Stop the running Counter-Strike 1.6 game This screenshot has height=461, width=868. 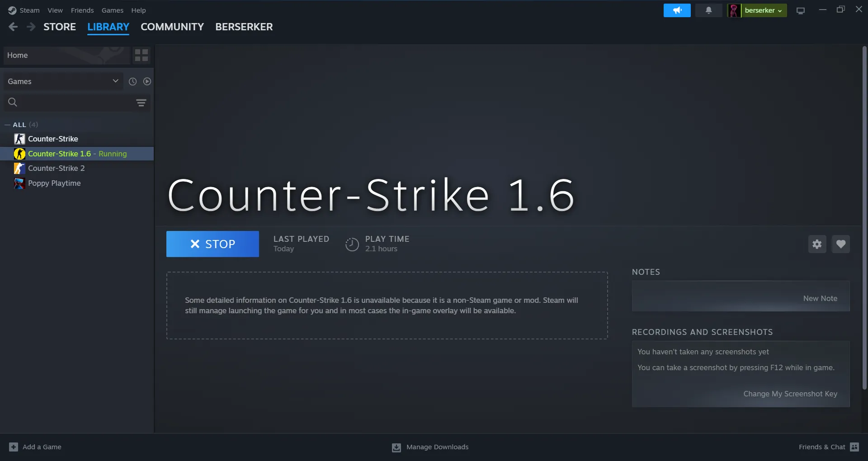(x=212, y=244)
